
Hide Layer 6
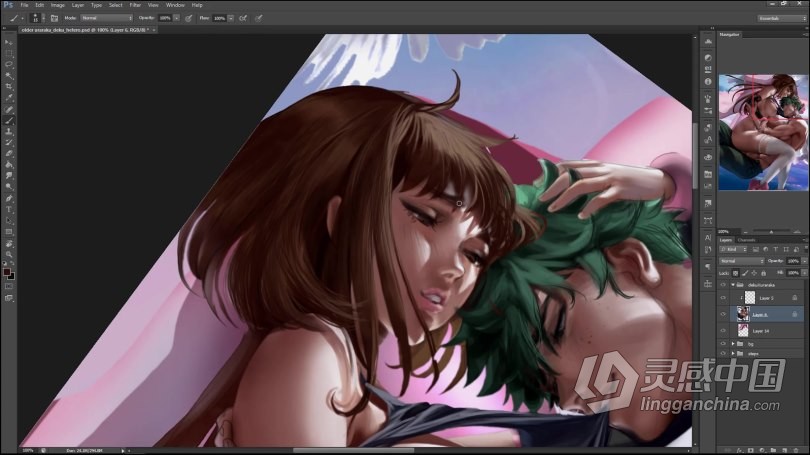pyautogui.click(x=723, y=314)
